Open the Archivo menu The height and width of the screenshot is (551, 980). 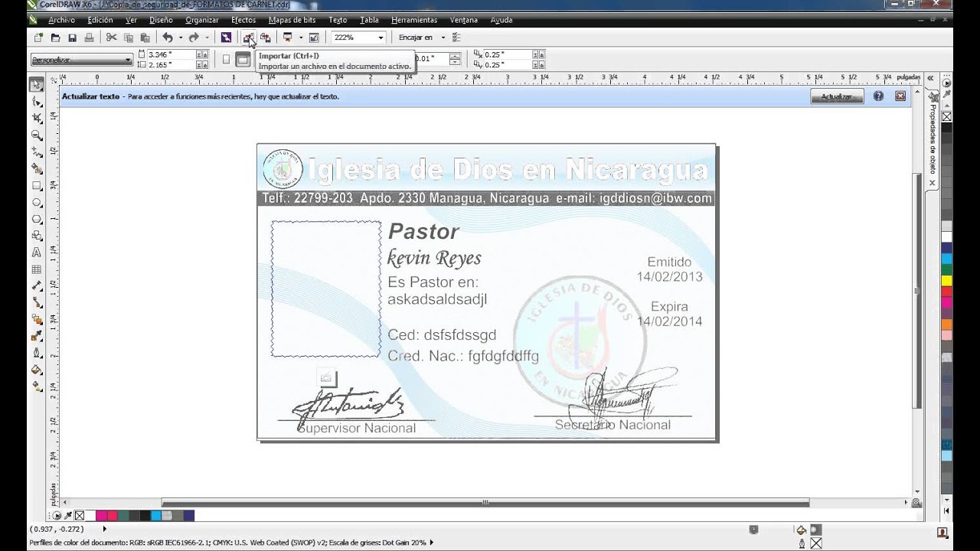(61, 20)
